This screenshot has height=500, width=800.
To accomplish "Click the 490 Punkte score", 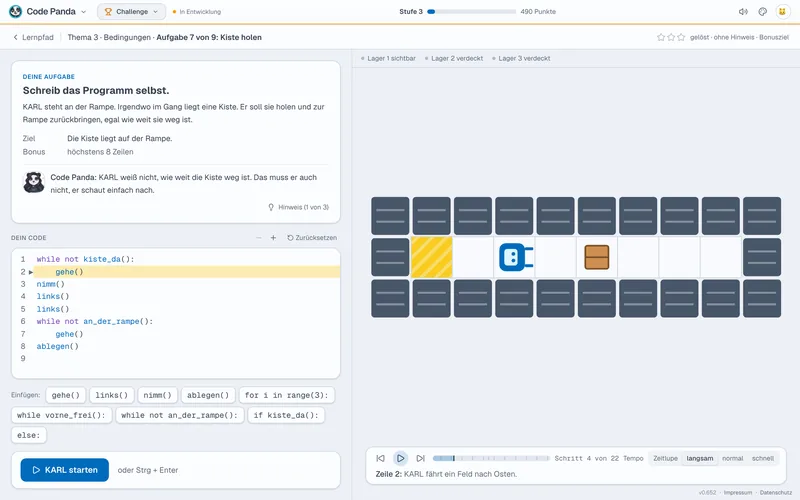I will point(538,11).
